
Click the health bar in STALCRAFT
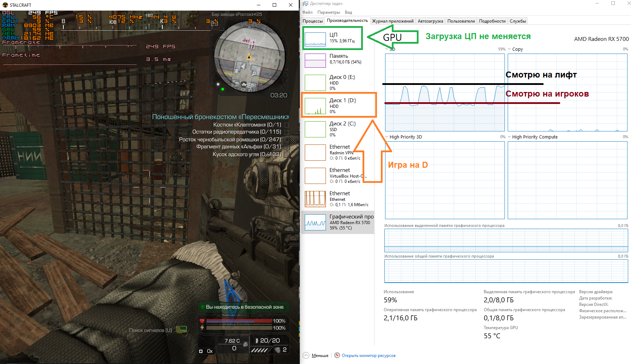239,321
